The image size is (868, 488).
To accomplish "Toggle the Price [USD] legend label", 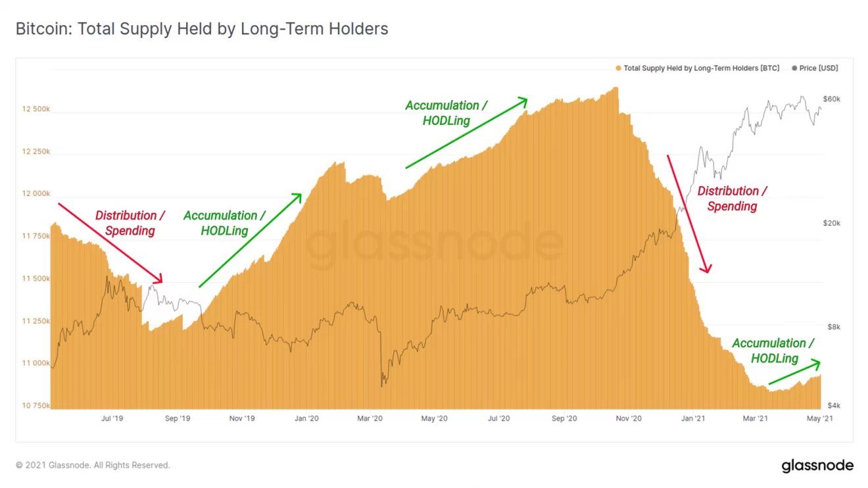I will [818, 68].
